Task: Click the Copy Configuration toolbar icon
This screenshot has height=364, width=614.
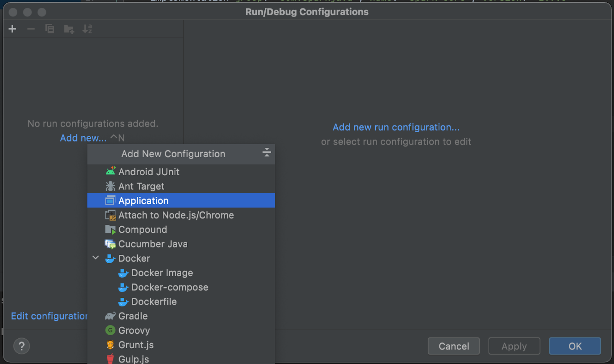Action: [50, 29]
